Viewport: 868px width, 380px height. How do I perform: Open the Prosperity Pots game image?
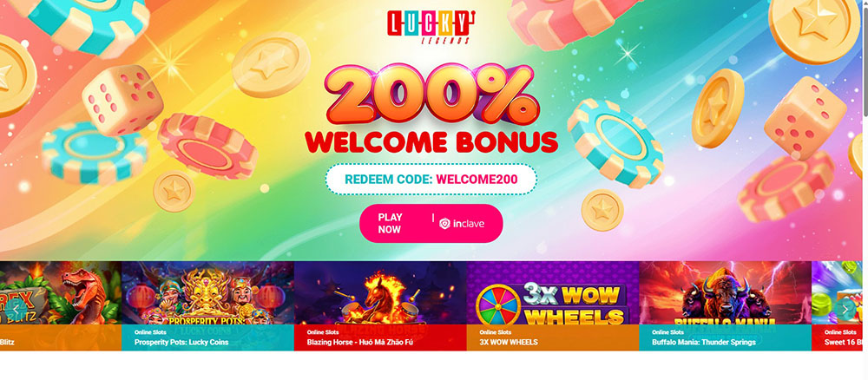click(207, 293)
